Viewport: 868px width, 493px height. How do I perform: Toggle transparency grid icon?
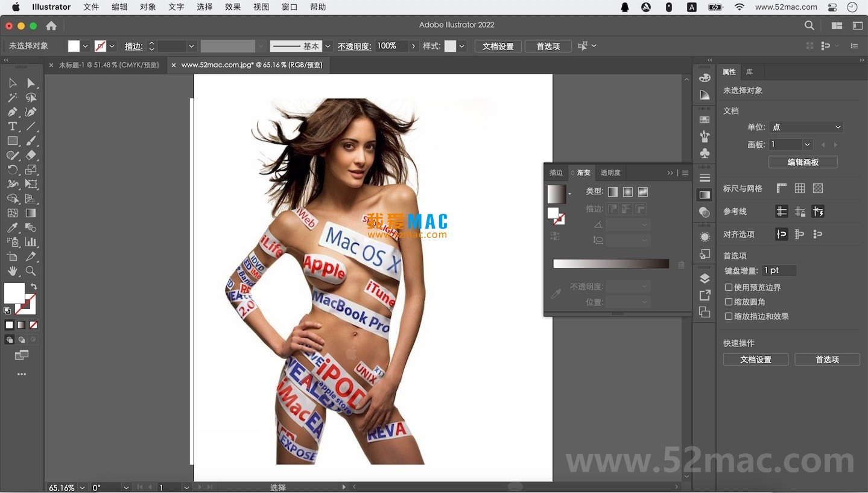click(x=818, y=188)
